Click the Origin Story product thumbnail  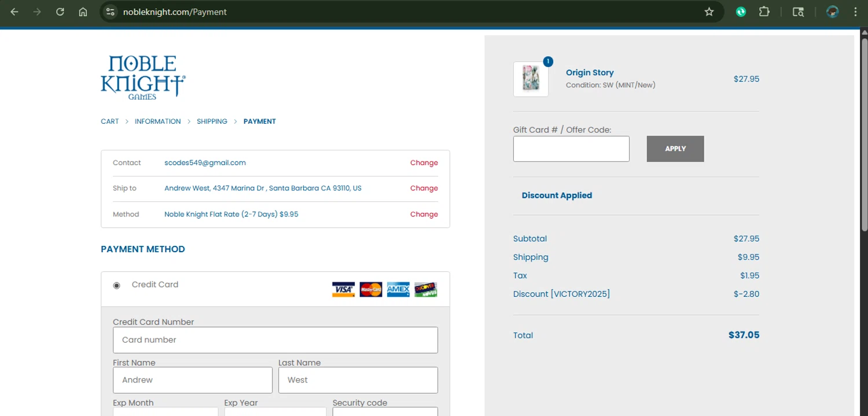(531, 79)
